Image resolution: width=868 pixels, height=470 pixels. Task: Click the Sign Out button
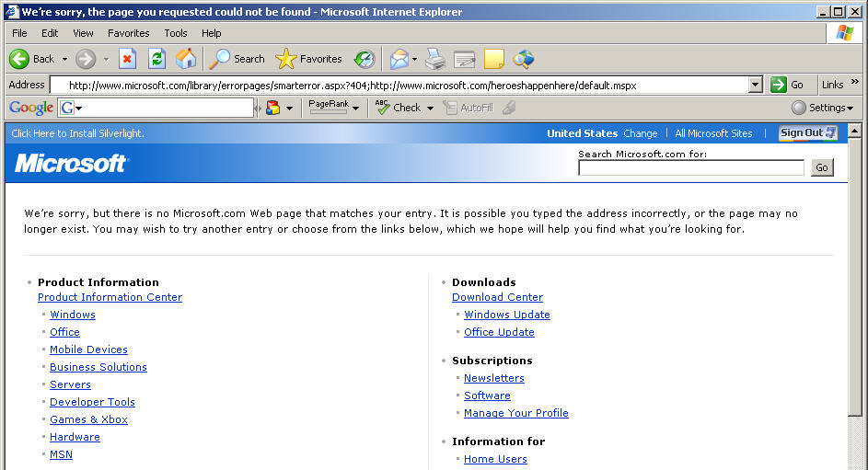(x=807, y=133)
